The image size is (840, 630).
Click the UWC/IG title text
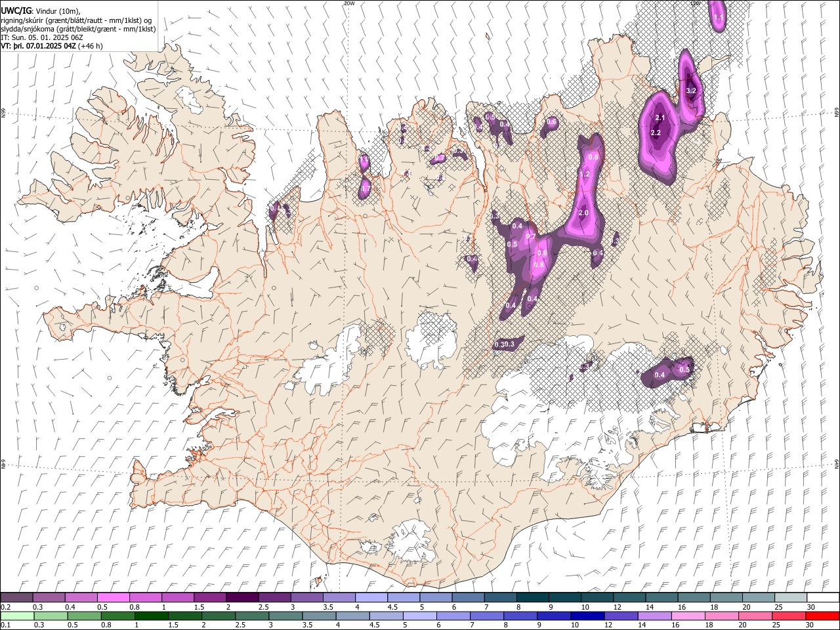click(16, 11)
